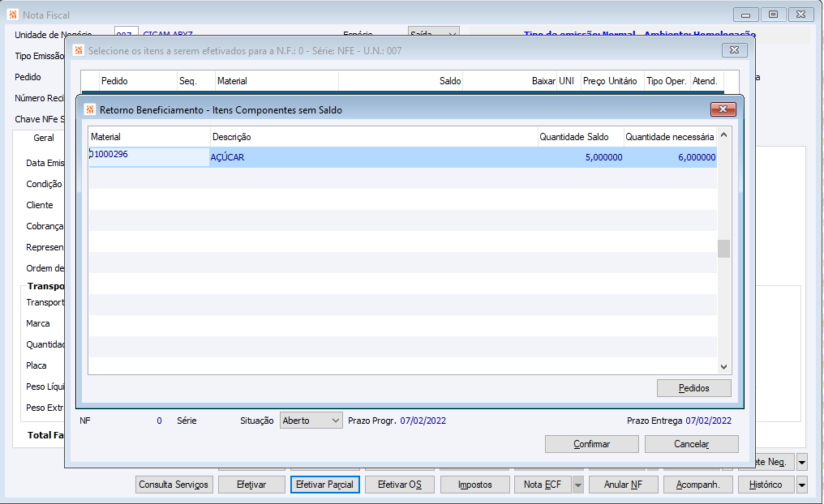824x504 pixels.
Task: Click Prazo Progr. date 07/02/2022
Action: (423, 421)
